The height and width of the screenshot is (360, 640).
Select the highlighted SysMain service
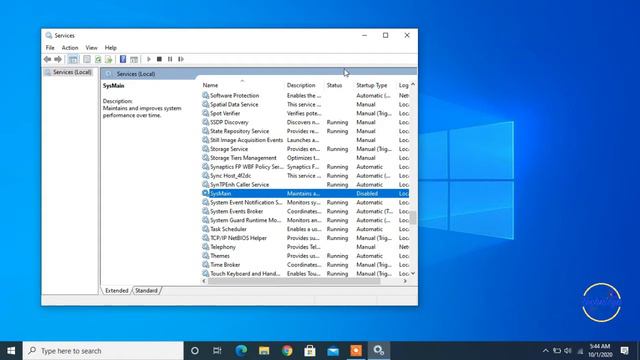pos(305,193)
